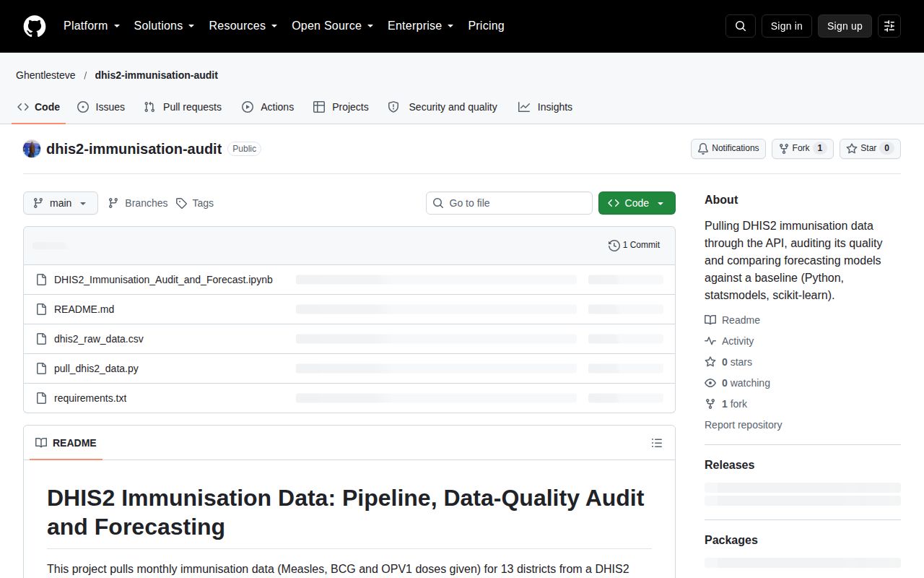Click Sign in

click(x=786, y=26)
